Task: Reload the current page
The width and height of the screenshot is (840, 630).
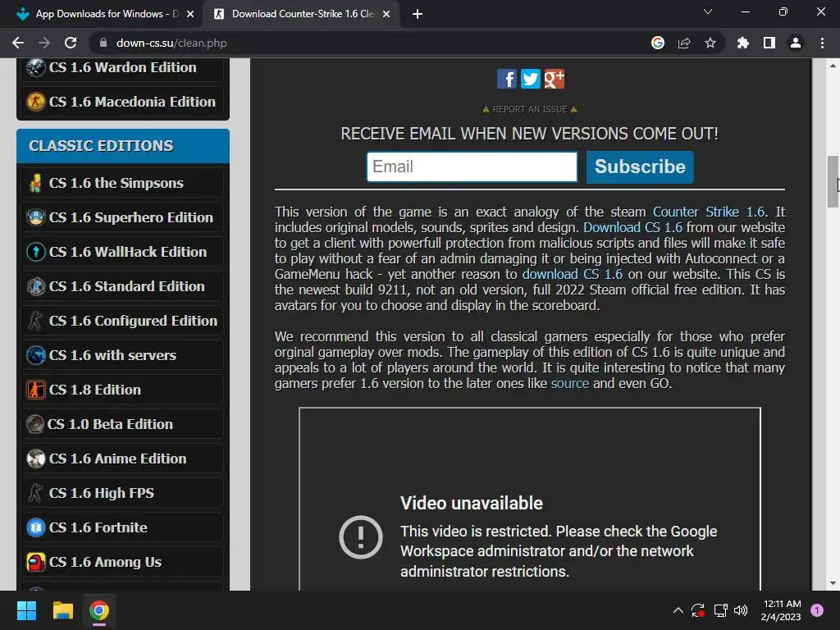Action: tap(71, 43)
